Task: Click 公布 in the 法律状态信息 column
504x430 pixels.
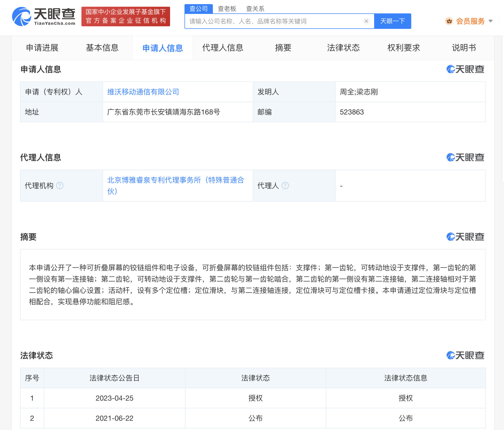Action: tap(406, 418)
